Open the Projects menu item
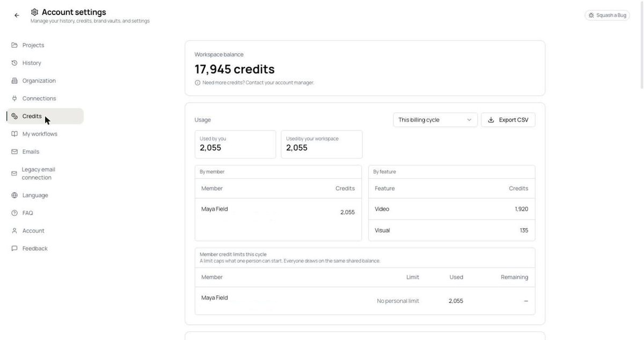 (x=45, y=45)
